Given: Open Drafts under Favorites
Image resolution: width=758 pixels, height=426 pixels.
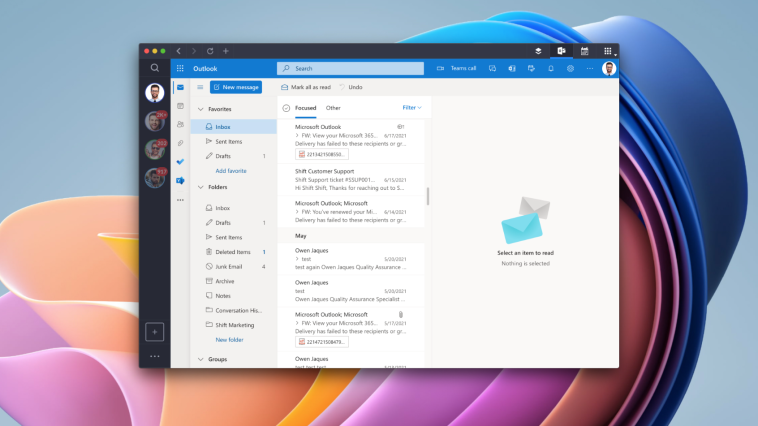Looking at the screenshot, I should (233, 156).
